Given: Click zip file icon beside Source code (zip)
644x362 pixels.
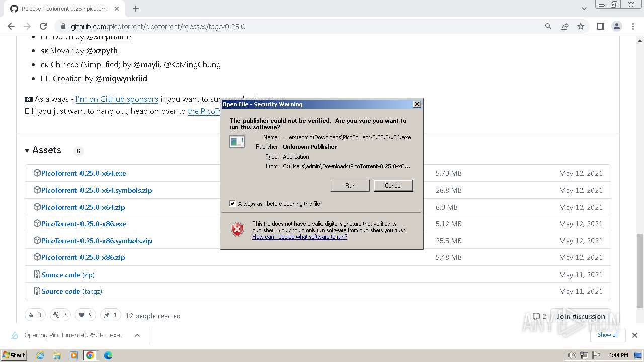Looking at the screenshot, I should 37,274.
